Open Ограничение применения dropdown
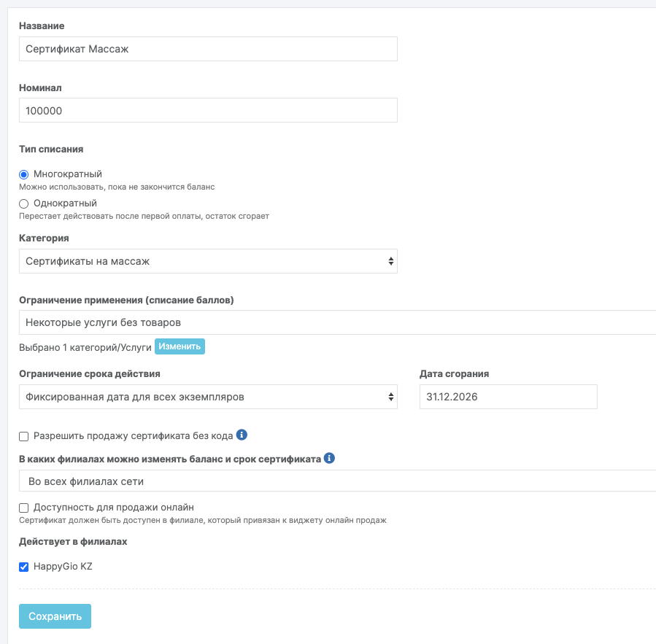This screenshot has height=644, width=656. pyautogui.click(x=336, y=322)
